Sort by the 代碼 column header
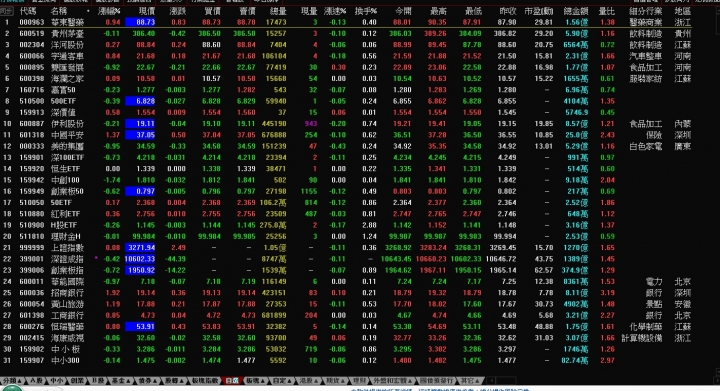720x391 pixels. point(28,11)
